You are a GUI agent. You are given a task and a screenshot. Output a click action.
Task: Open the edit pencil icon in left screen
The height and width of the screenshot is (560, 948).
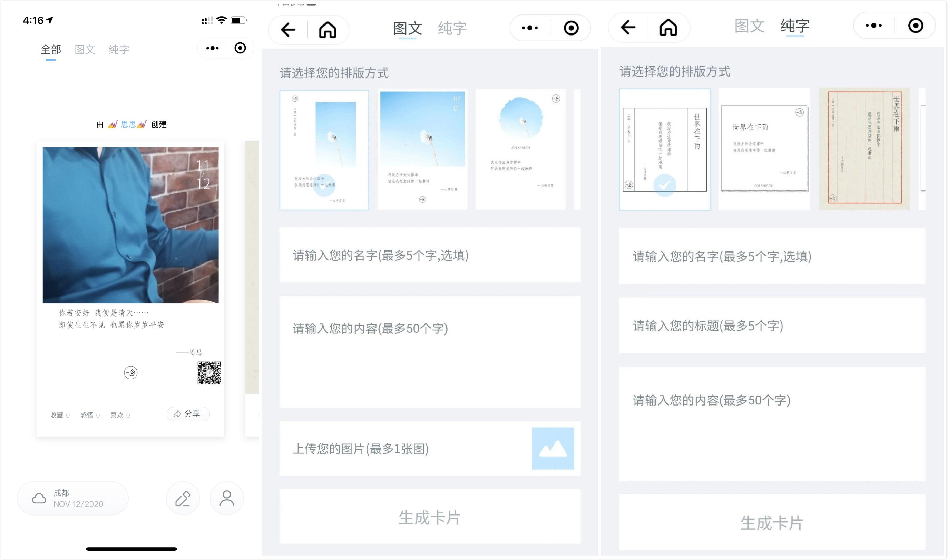click(x=183, y=499)
